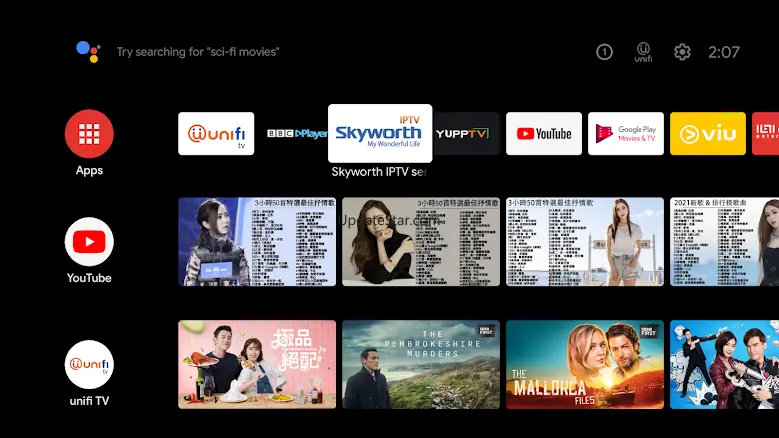Open the unifi TV channel row icon
Viewport: 779px width, 438px height.
point(89,364)
